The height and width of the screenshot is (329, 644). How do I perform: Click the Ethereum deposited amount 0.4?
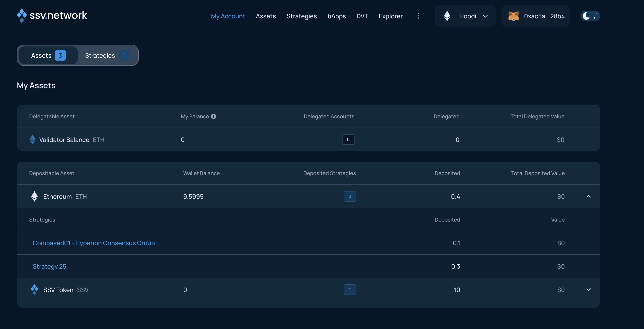coord(455,196)
